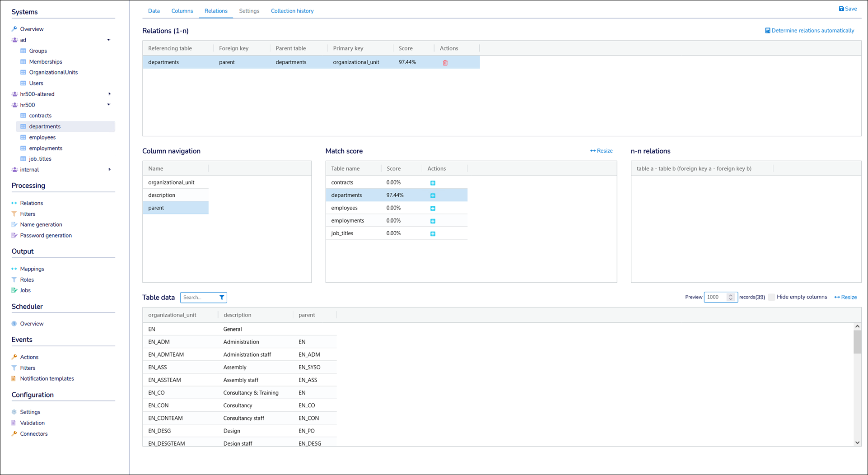Click plus icon in employees match row
The width and height of the screenshot is (868, 475).
click(433, 208)
